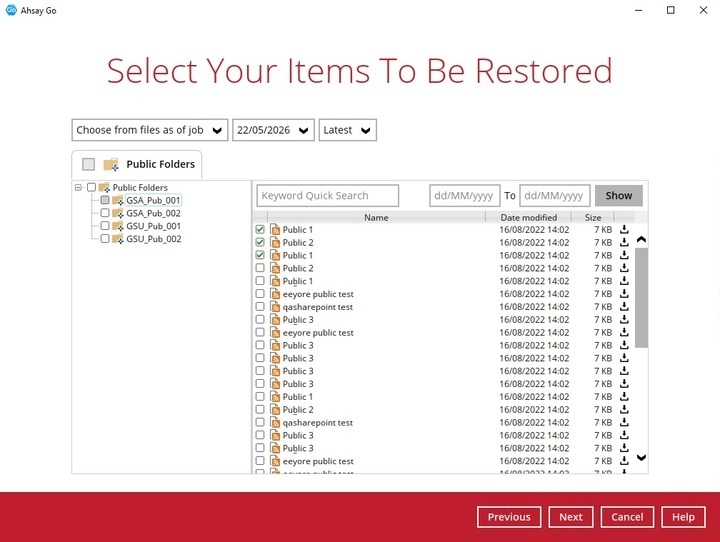Check the first eeyore public test checkbox
The height and width of the screenshot is (542, 720).
coord(260,293)
